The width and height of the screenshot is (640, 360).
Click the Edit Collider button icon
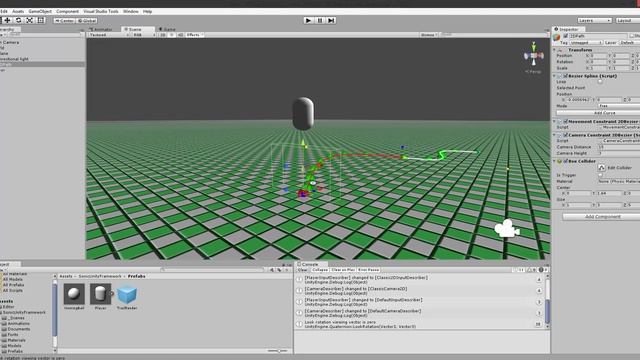[602, 168]
